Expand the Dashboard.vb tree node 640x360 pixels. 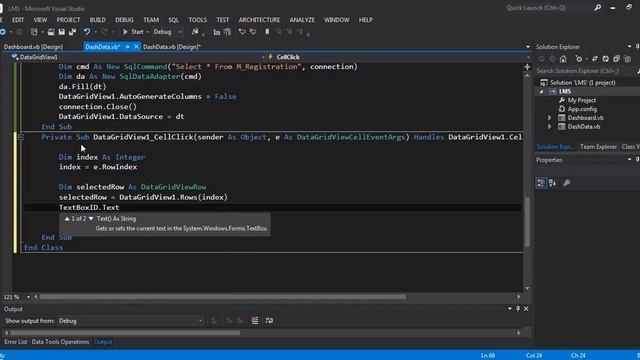point(549,118)
